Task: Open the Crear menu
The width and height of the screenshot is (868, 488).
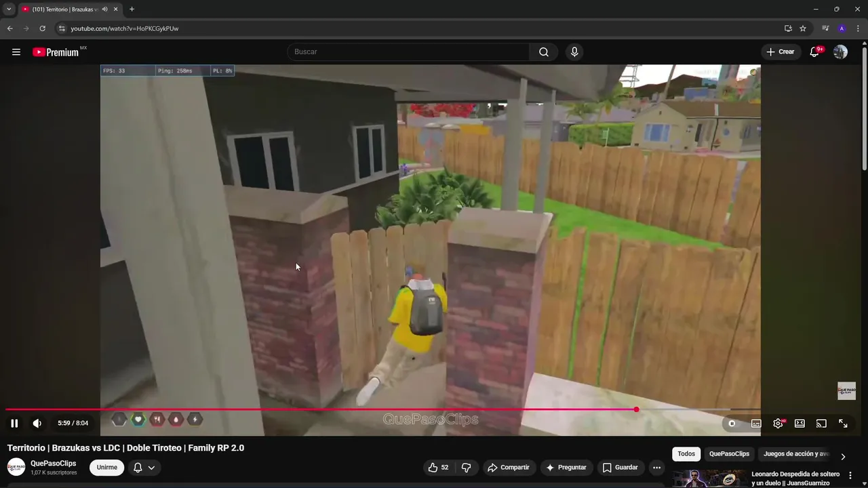Action: click(x=781, y=52)
